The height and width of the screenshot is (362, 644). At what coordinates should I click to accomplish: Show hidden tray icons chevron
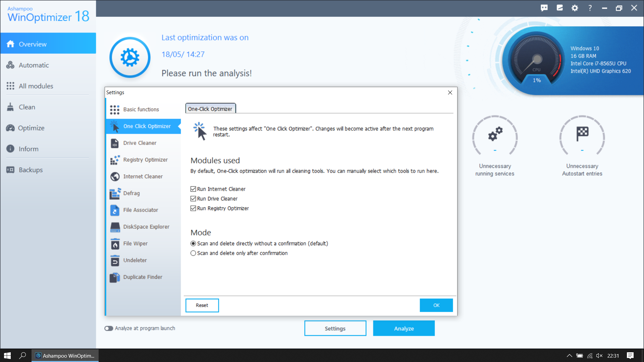pyautogui.click(x=569, y=356)
